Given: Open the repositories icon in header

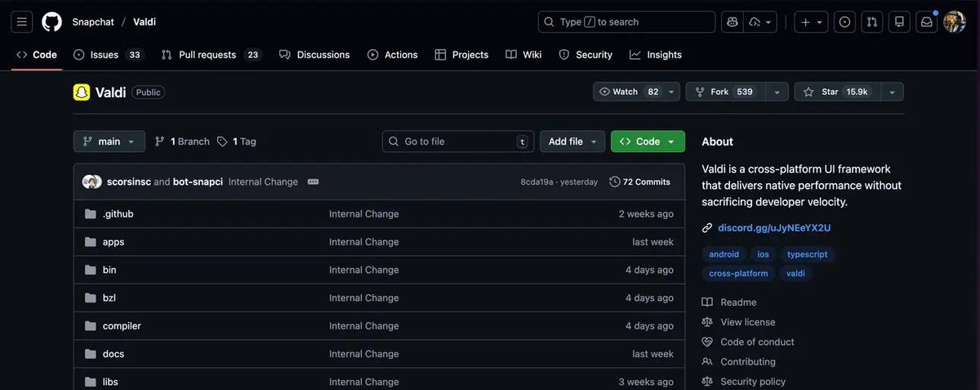Looking at the screenshot, I should [x=899, y=22].
